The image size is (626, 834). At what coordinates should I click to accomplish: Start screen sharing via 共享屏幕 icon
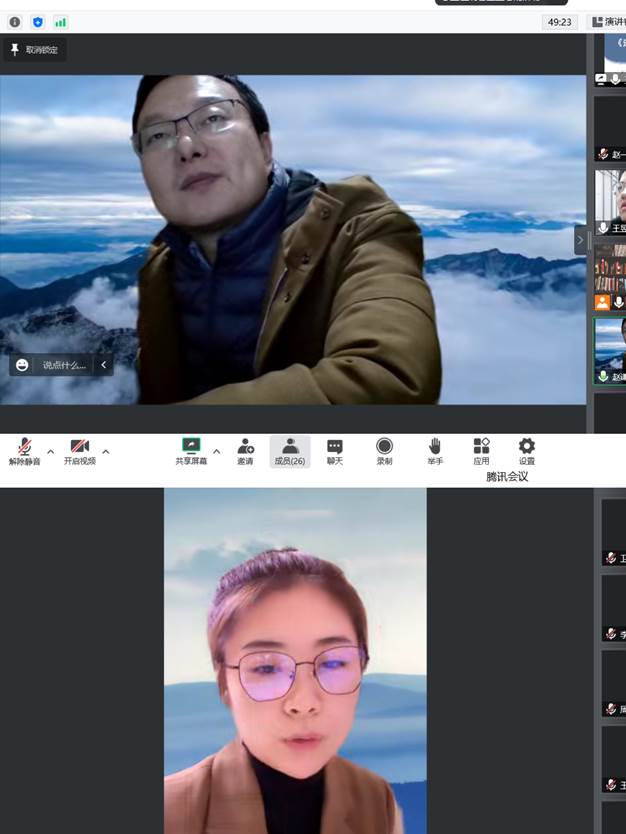pyautogui.click(x=191, y=450)
